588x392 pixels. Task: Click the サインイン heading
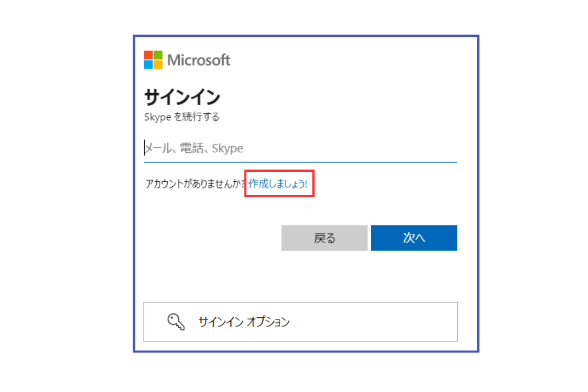point(181,97)
